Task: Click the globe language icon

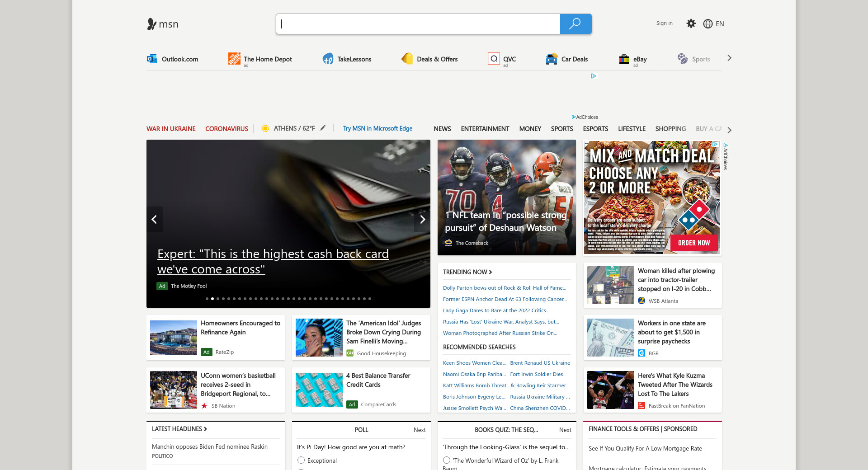Action: click(708, 24)
